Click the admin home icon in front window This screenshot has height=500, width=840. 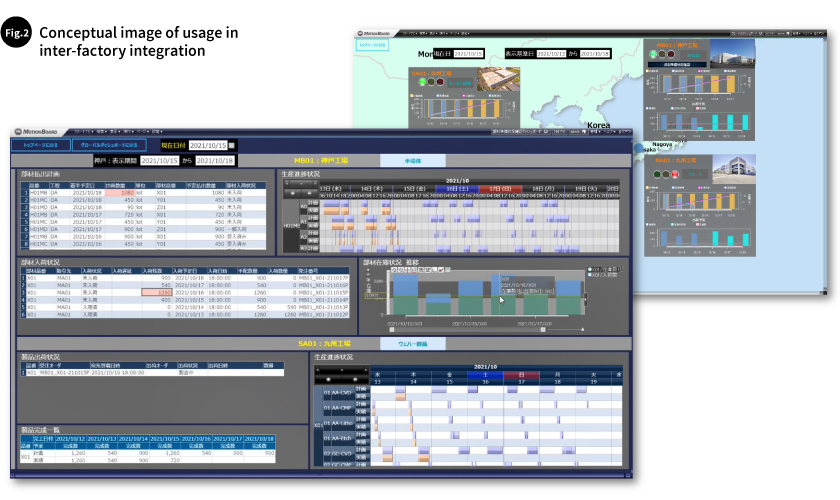click(x=583, y=131)
